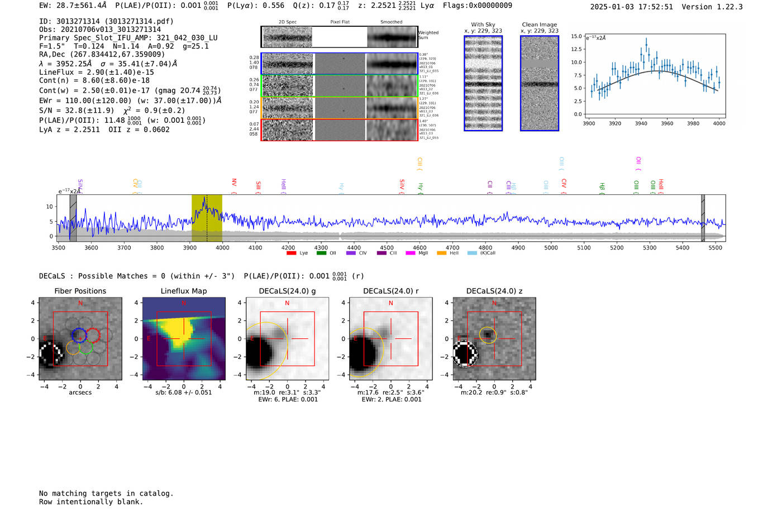Click the EWr: 2, PLAE: 0.001 caption

[x=392, y=399]
